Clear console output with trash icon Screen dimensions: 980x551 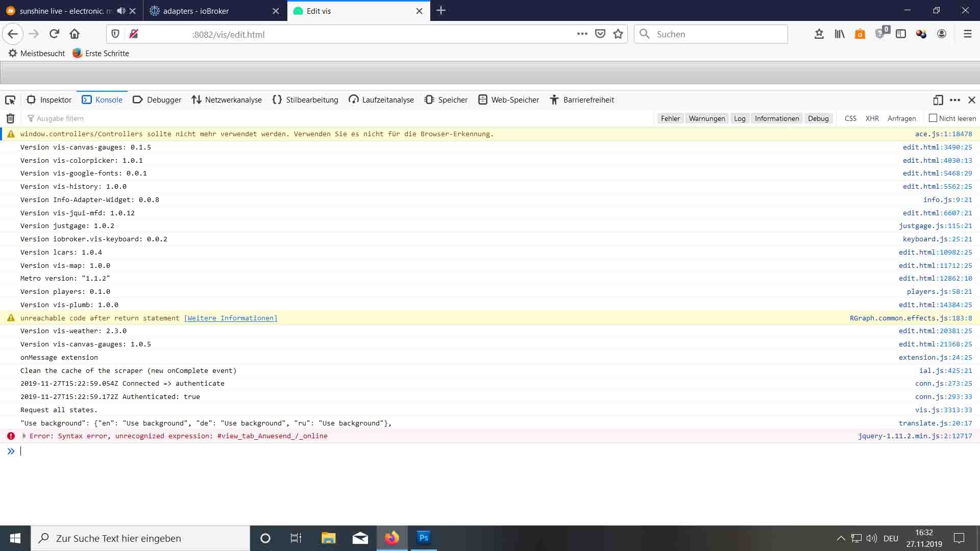tap(10, 118)
